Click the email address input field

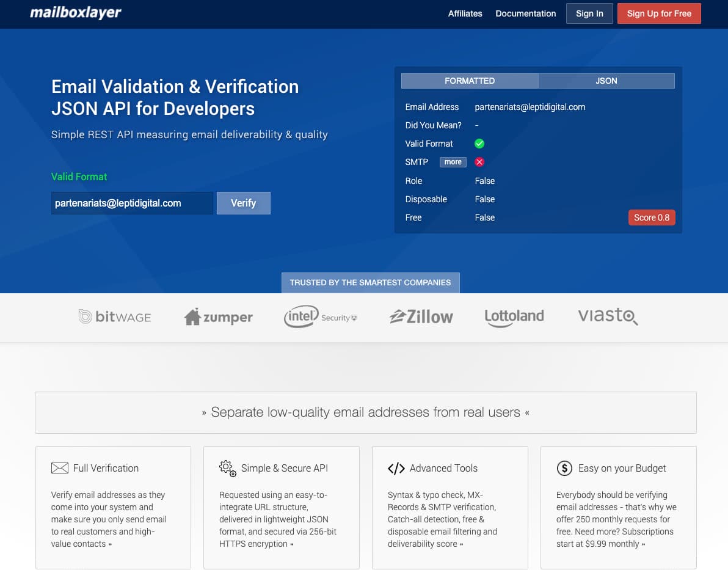pos(132,203)
